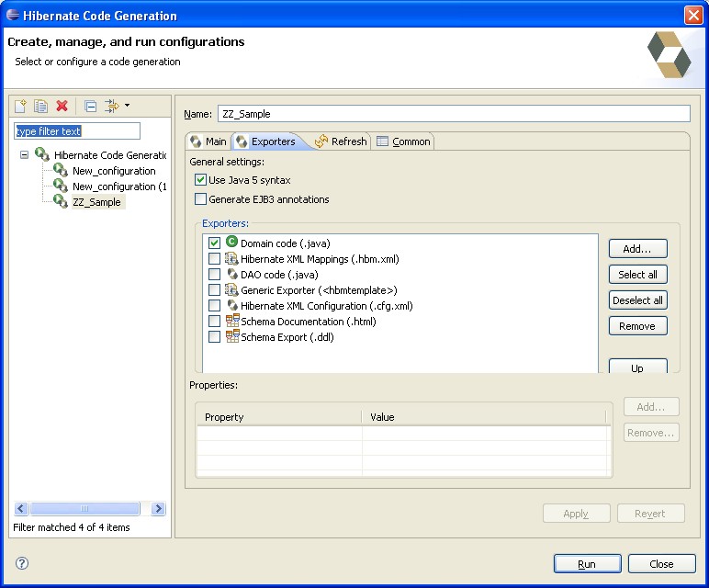Duplicate the selected configuration
The width and height of the screenshot is (709, 588).
click(40, 106)
